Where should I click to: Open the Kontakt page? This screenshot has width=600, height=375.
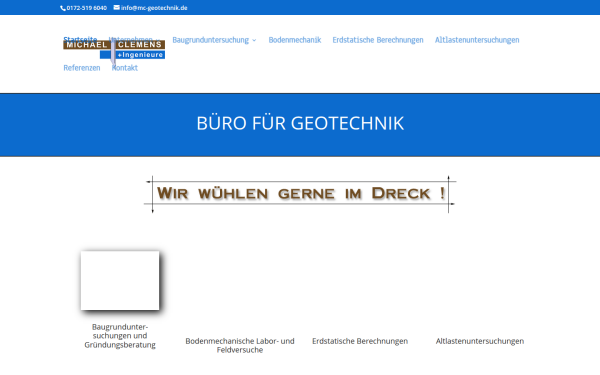click(125, 68)
